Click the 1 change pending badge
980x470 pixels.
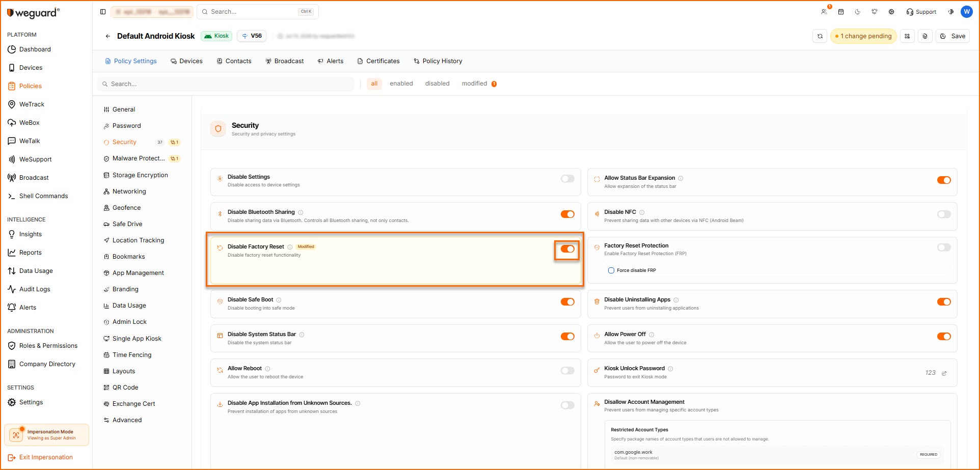click(863, 36)
